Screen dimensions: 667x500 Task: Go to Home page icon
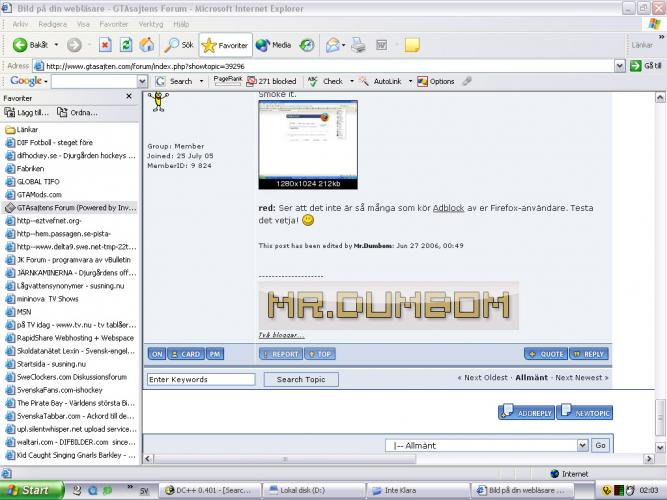(x=147, y=45)
